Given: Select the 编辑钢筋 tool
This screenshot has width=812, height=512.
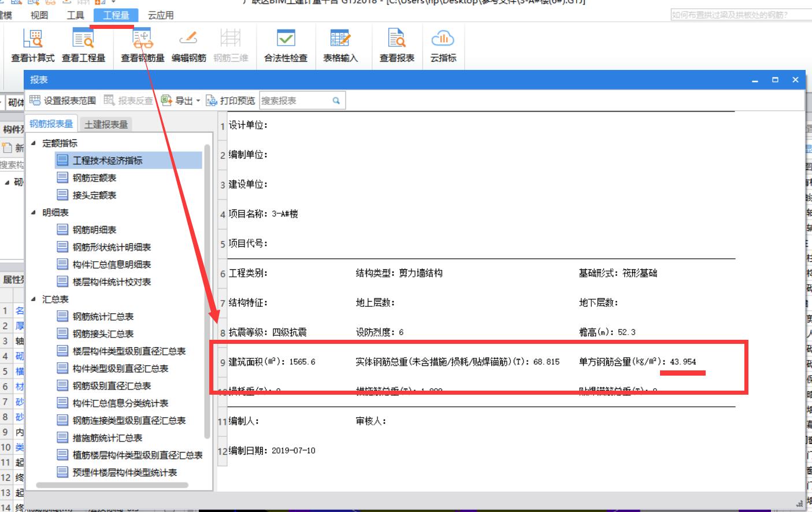Looking at the screenshot, I should pyautogui.click(x=188, y=46).
